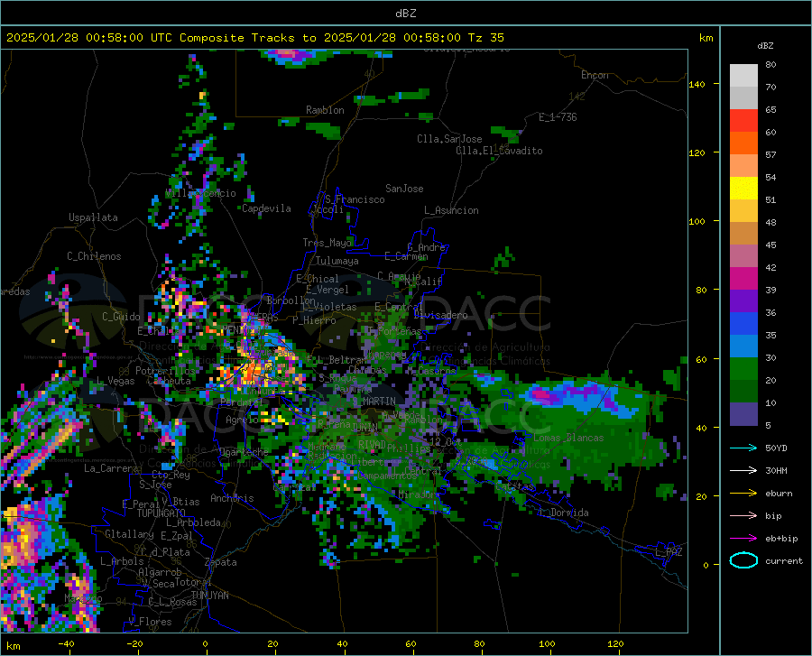The image size is (812, 656).
Task: Click the 140 km mark on right axis
Action: pos(697,84)
